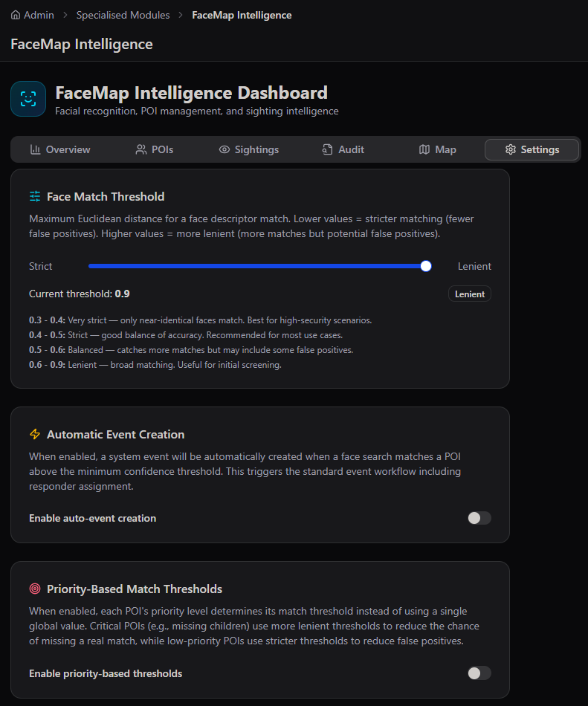
Task: Click FaceMap Intelligence page header text
Action: click(x=82, y=44)
